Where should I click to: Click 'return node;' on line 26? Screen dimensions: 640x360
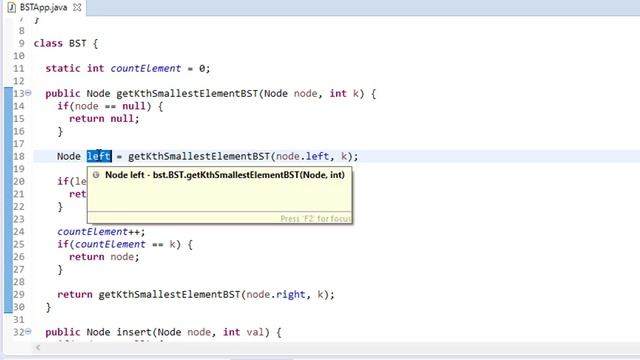pyautogui.click(x=104, y=257)
